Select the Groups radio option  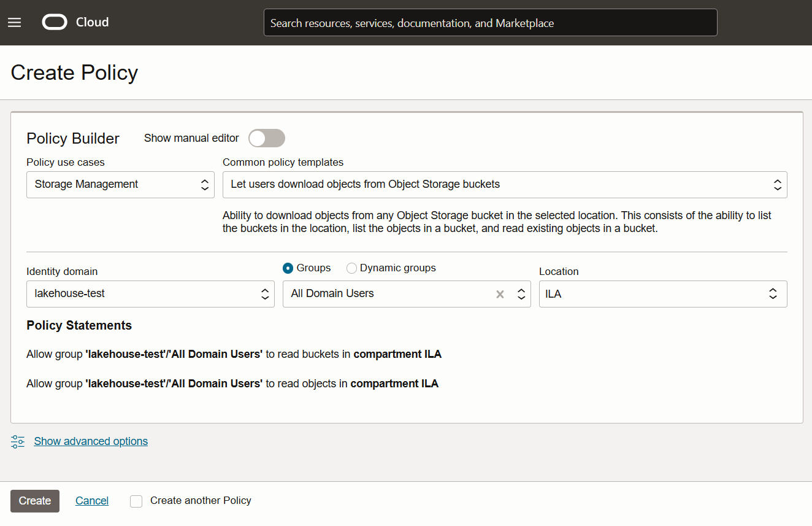tap(288, 268)
